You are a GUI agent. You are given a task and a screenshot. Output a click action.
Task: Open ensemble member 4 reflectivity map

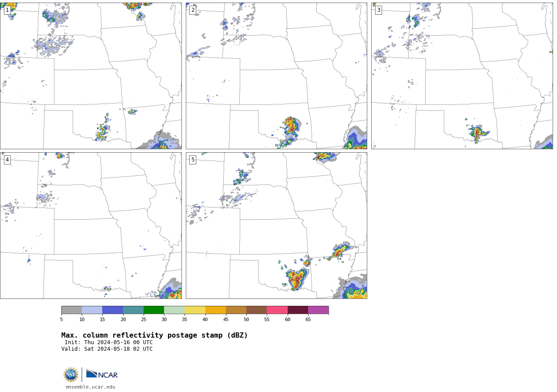tap(91, 225)
